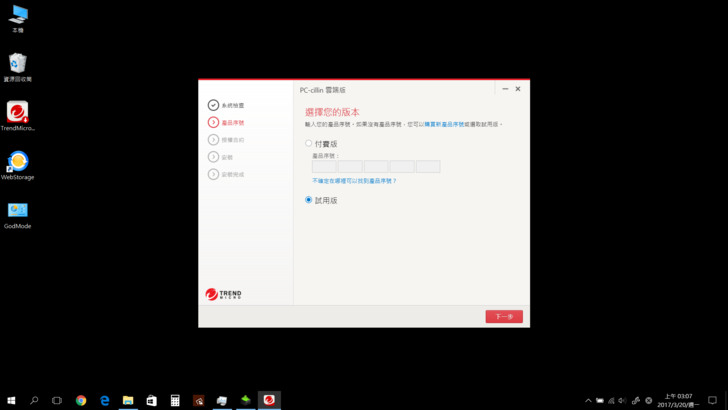Click the Trend Micro taskbar icon
728x410 pixels.
tap(269, 400)
